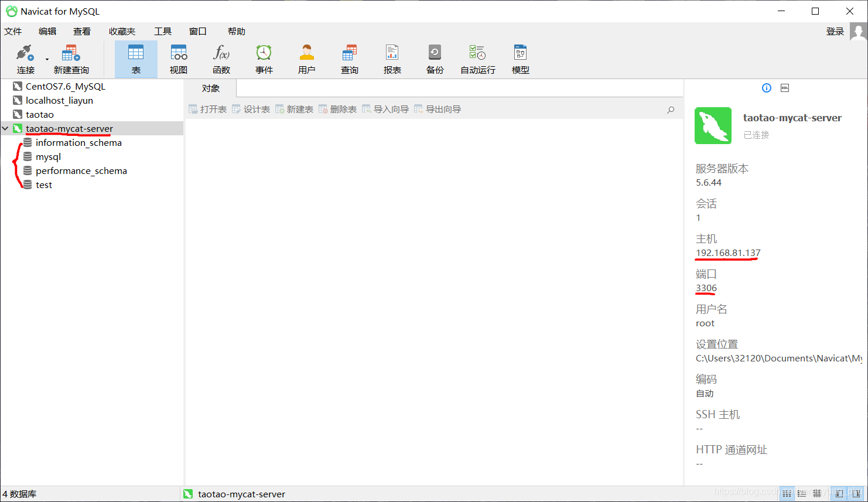Click the search magnifier icon in object toolbar
Screen dimensions: 868x502
click(671, 110)
